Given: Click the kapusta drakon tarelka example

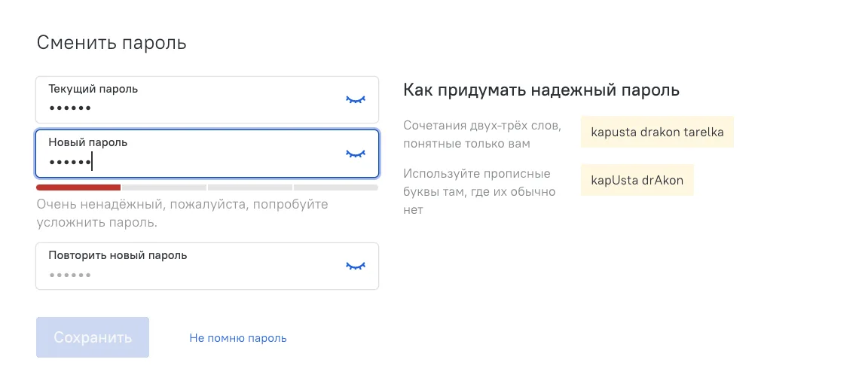Looking at the screenshot, I should tap(657, 132).
